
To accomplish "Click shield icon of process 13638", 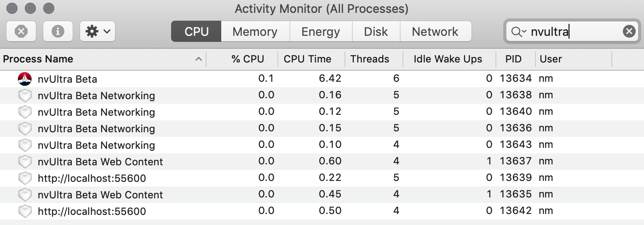I will (24, 96).
